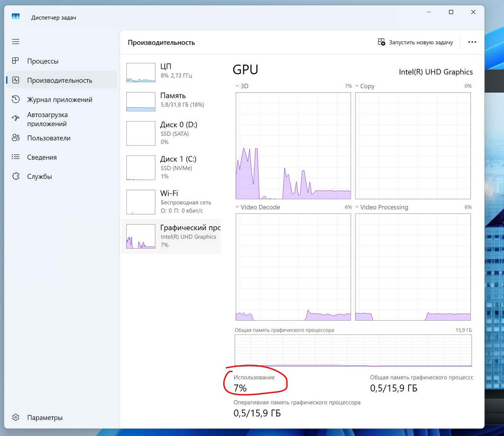Open Параметры settings page
This screenshot has height=436, width=504.
(61, 418)
